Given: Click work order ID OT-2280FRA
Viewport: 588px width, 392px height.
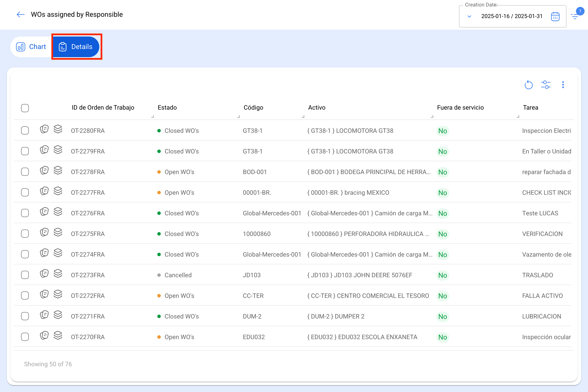Looking at the screenshot, I should tap(88, 131).
